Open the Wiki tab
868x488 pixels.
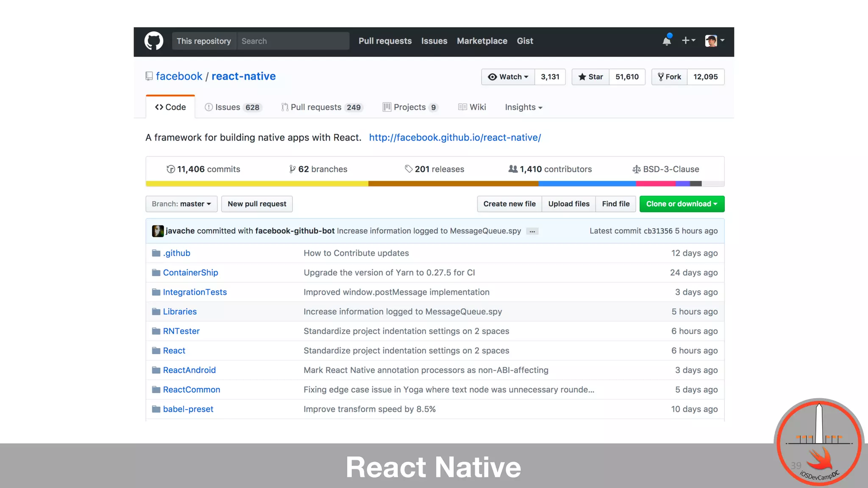472,107
